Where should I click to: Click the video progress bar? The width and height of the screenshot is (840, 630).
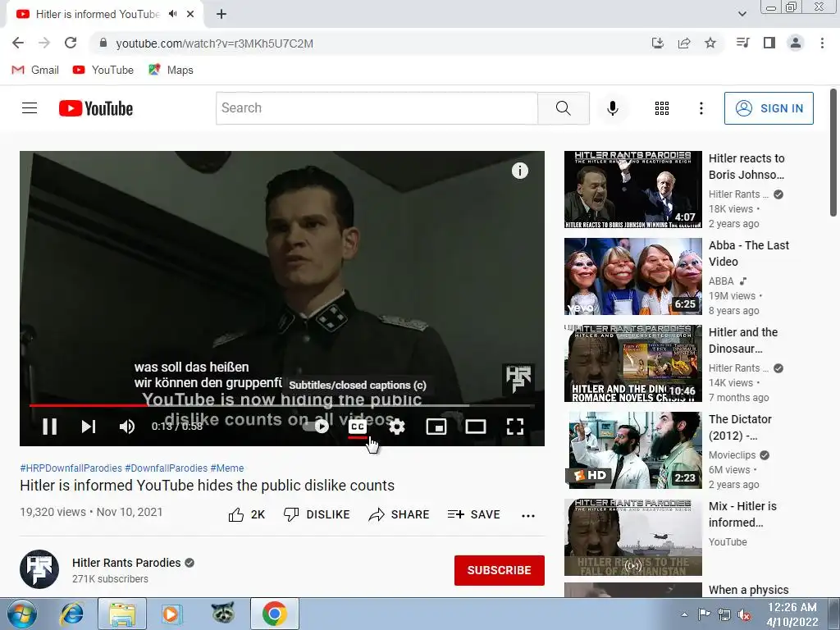[282, 405]
